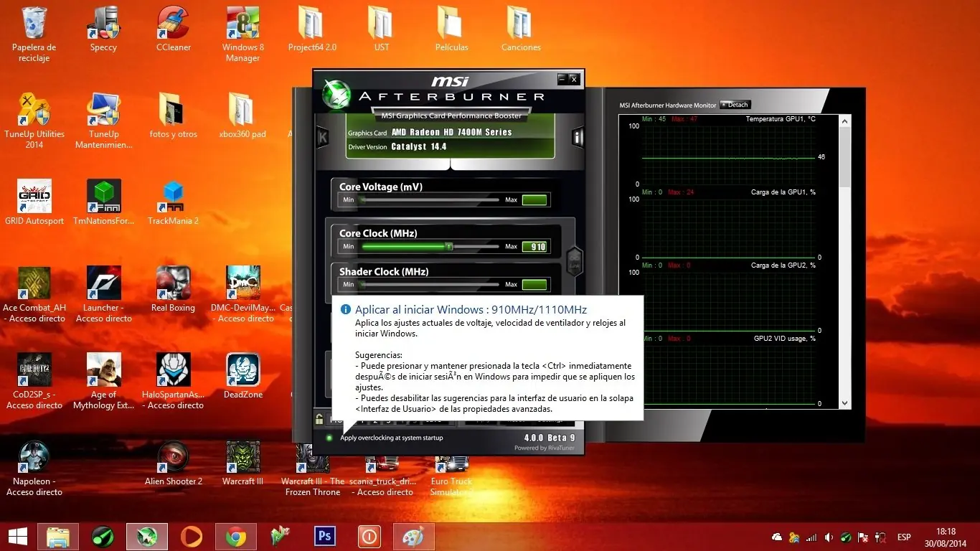
Task: Select the Canciones folder
Action: (x=521, y=29)
